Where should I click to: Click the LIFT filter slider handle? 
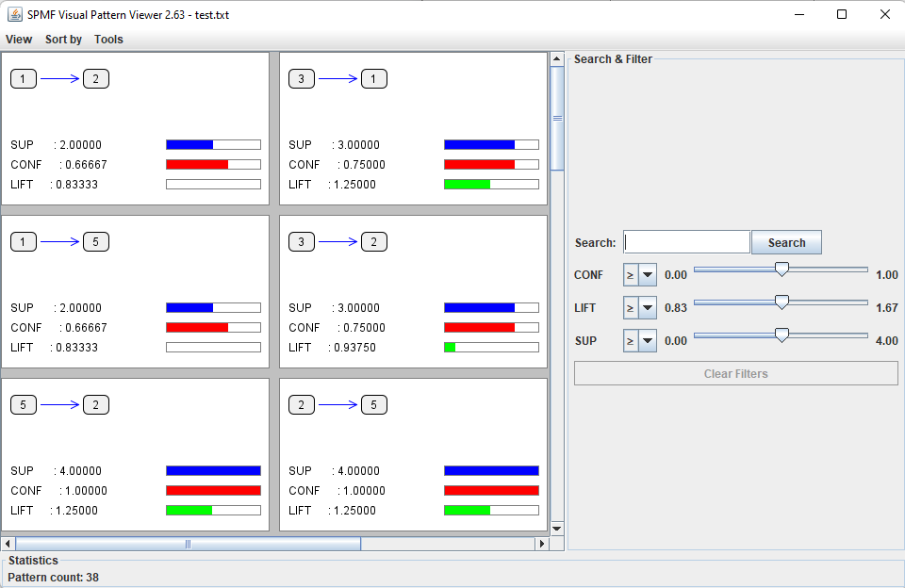tap(782, 302)
